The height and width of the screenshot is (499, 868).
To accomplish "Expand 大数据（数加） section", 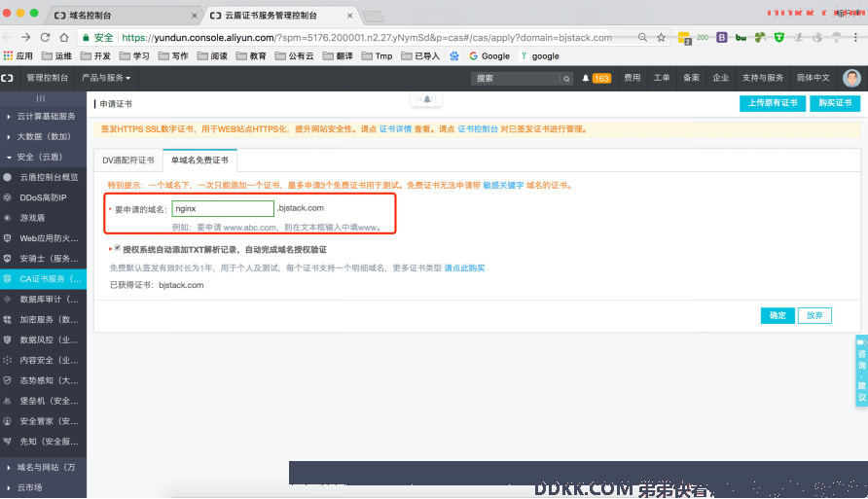I will (x=42, y=136).
